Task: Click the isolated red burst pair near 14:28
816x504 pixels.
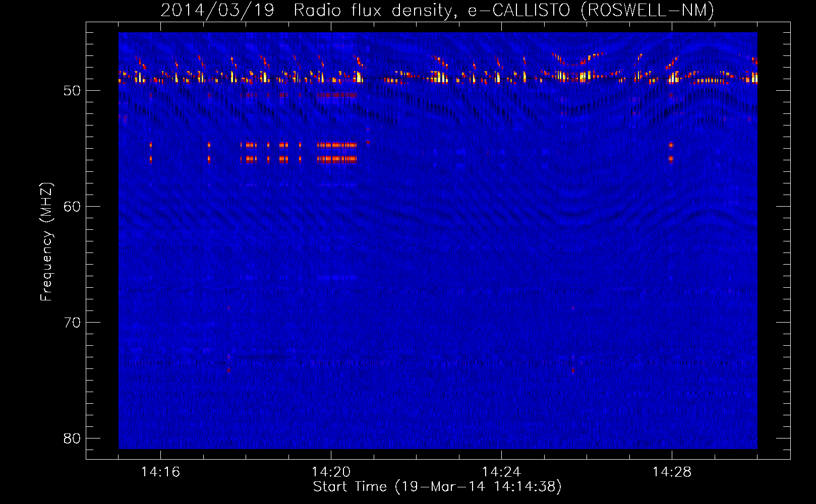Action: pyautogui.click(x=671, y=152)
